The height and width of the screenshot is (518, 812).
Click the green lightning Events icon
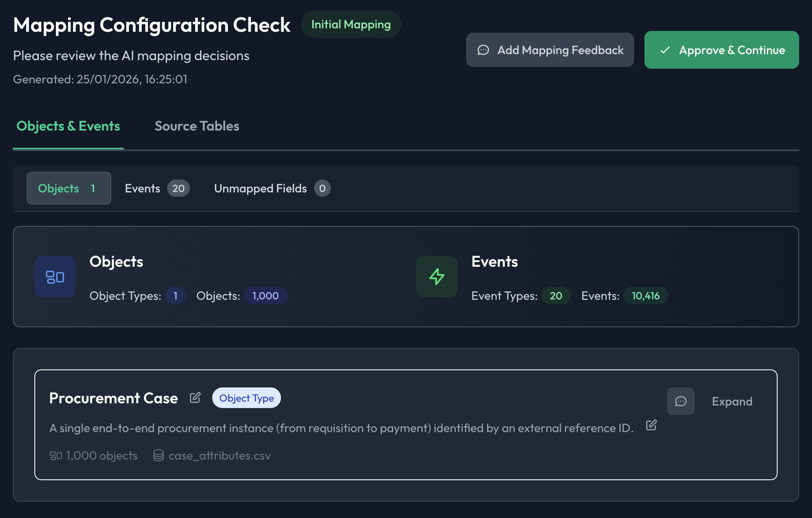click(x=437, y=277)
